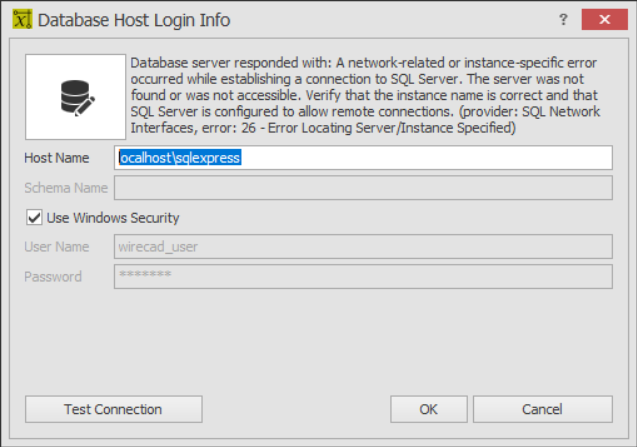
Task: Click the disabled Schema Name field
Action: coord(363,188)
